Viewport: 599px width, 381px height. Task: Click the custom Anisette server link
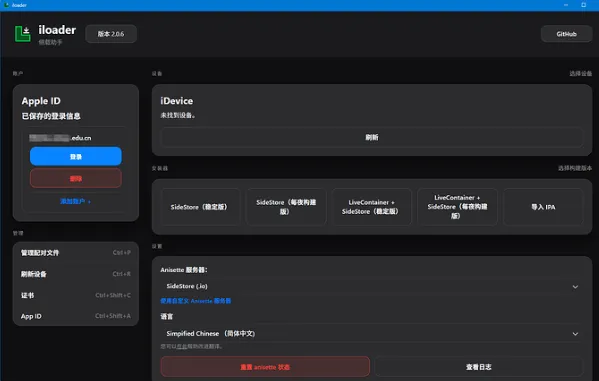click(196, 301)
